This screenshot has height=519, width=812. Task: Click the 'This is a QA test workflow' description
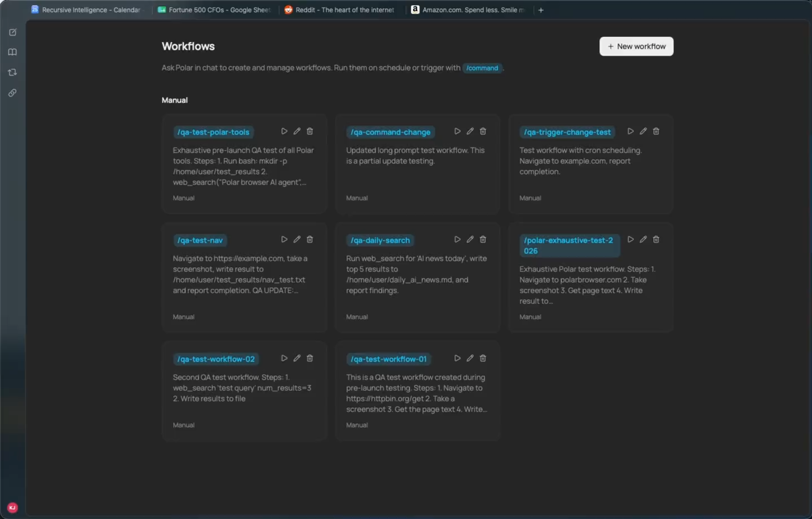coord(417,394)
